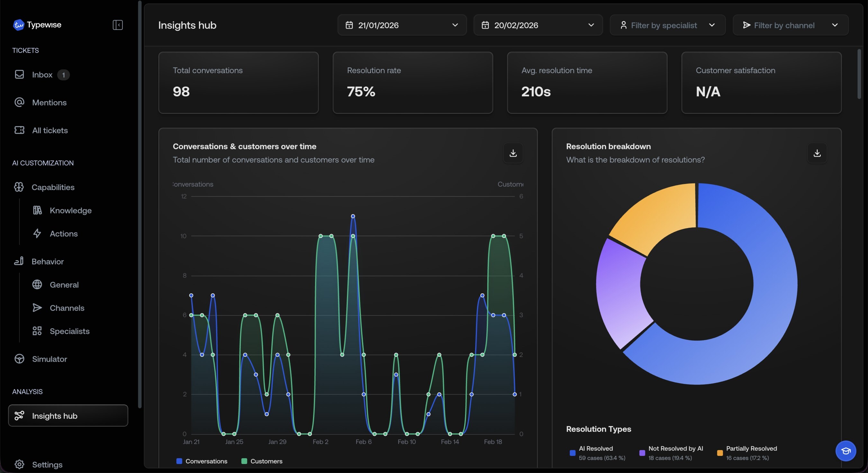Expand the Filter by channel dropdown
Viewport: 868px width, 473px height.
pyautogui.click(x=790, y=25)
